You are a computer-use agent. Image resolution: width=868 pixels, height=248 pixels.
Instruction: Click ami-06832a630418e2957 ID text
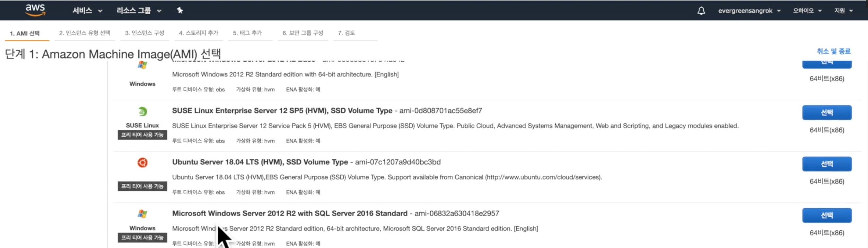point(457,213)
